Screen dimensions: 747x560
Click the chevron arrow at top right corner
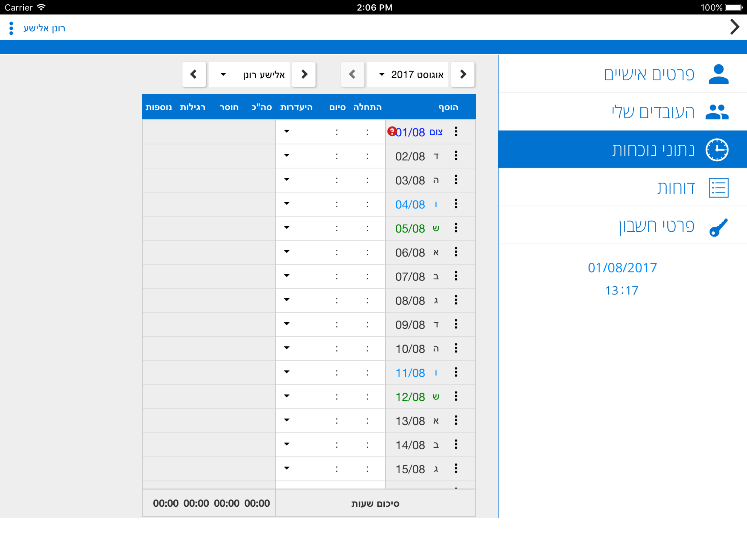pos(734,27)
